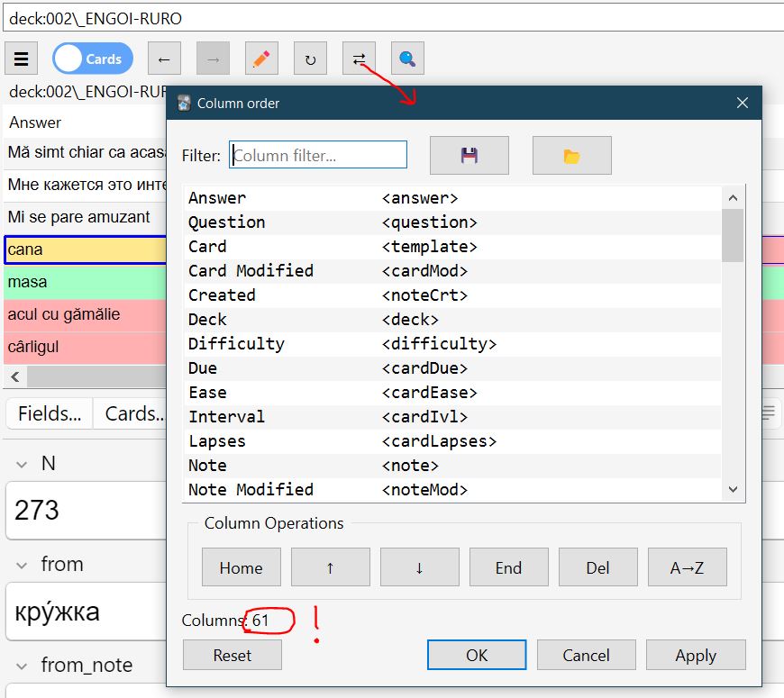Click the back arrow navigation button
784x698 pixels.
point(164,59)
